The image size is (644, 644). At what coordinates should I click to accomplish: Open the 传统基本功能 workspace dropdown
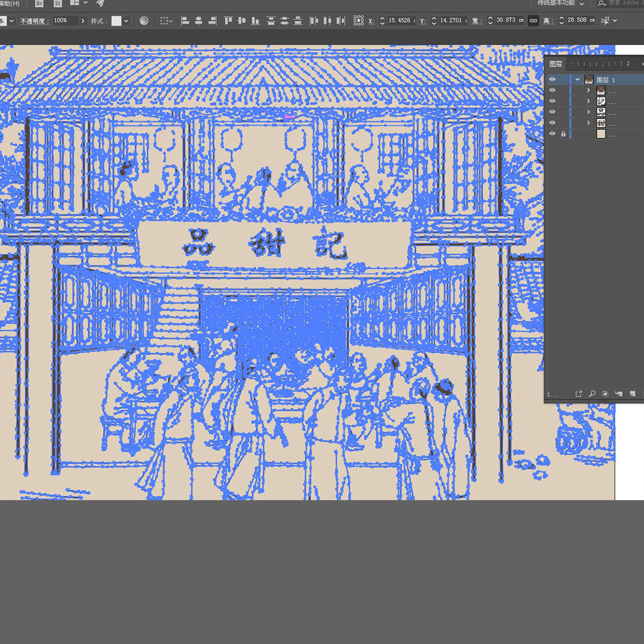click(x=560, y=4)
